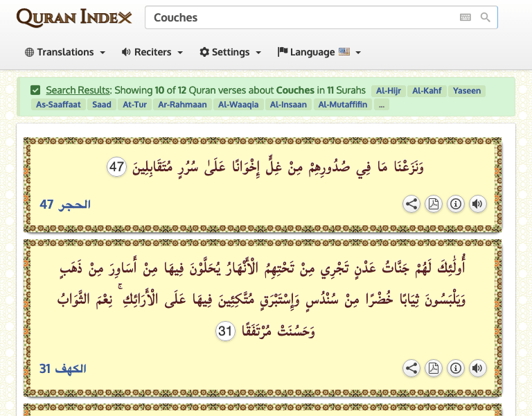Toggle the Search Results checkbox
Screen dimensions: 532x416
35,90
